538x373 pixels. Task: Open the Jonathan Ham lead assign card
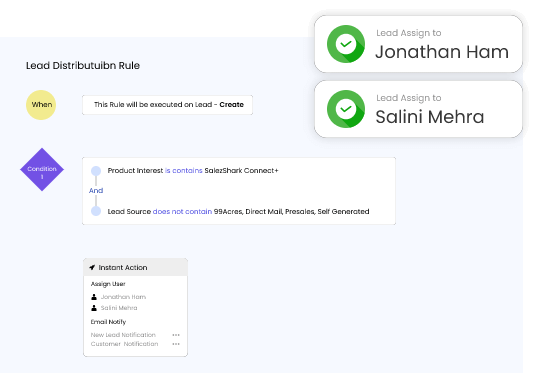(418, 44)
